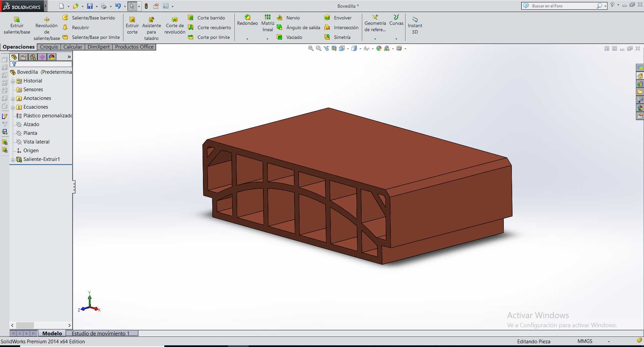Click the feature tree filter field
Viewport: 644px width, 347px height.
41,64
